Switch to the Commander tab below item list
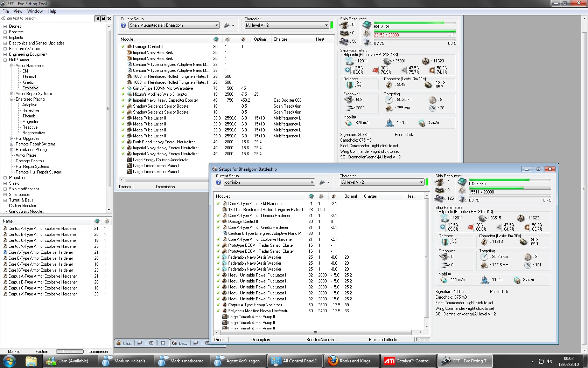 98,352
